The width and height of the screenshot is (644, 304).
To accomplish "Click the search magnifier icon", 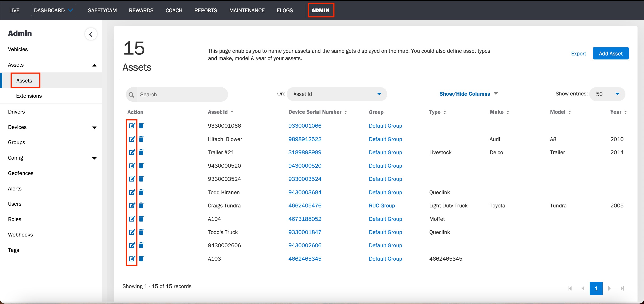I will click(131, 95).
